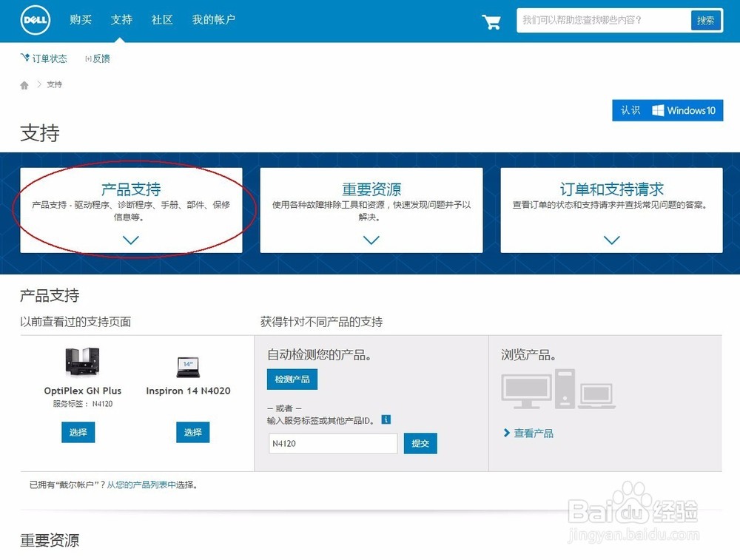740x560 pixels.
Task: Click the service tag input field
Action: (x=333, y=443)
